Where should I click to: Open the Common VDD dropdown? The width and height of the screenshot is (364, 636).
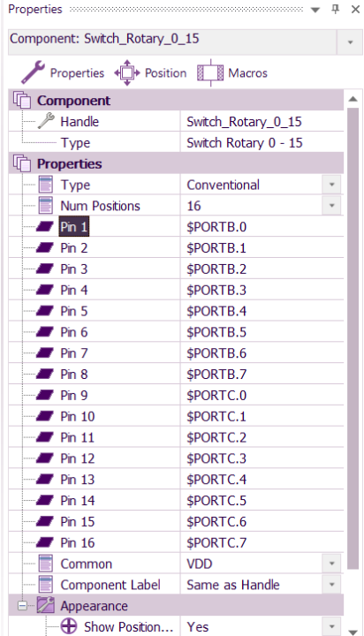click(331, 564)
